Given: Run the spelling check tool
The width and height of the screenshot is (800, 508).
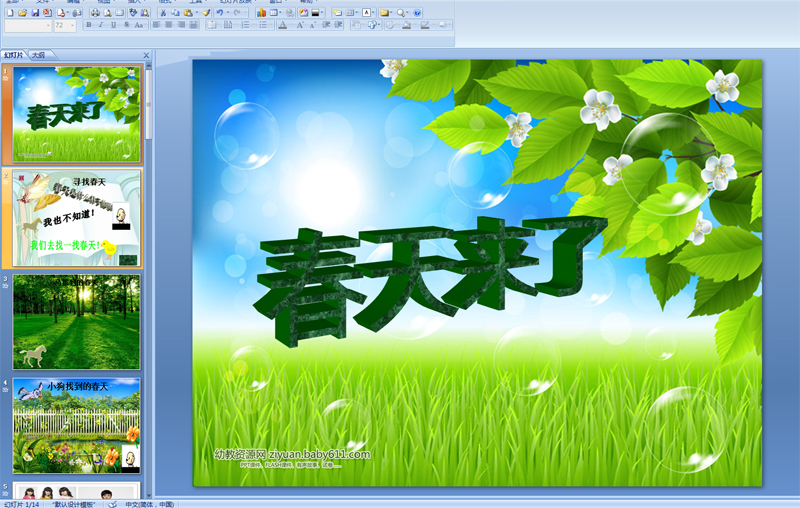Looking at the screenshot, I should click(133, 13).
